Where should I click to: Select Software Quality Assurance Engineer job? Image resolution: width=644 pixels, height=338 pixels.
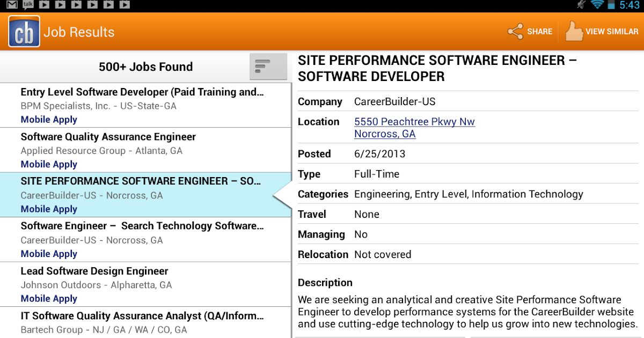coord(145,150)
